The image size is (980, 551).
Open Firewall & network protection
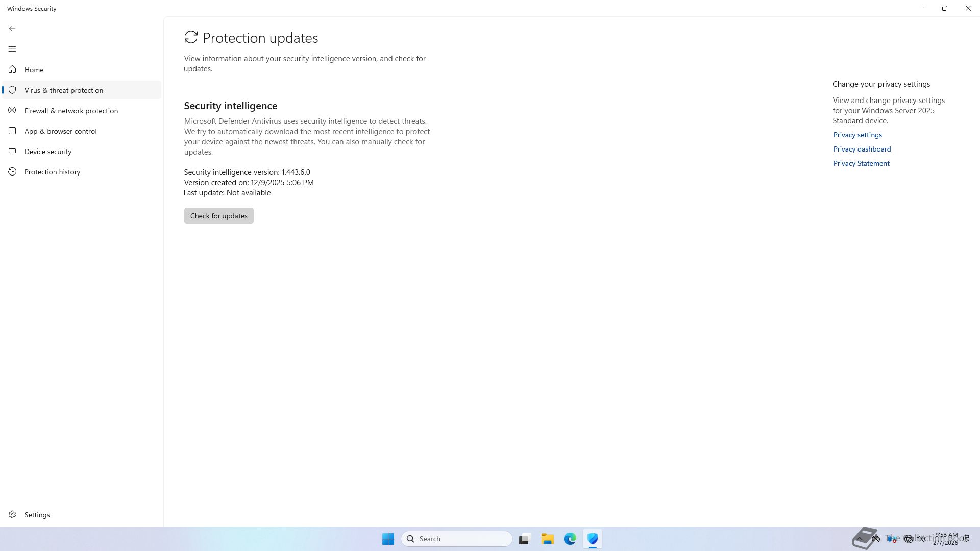71,111
